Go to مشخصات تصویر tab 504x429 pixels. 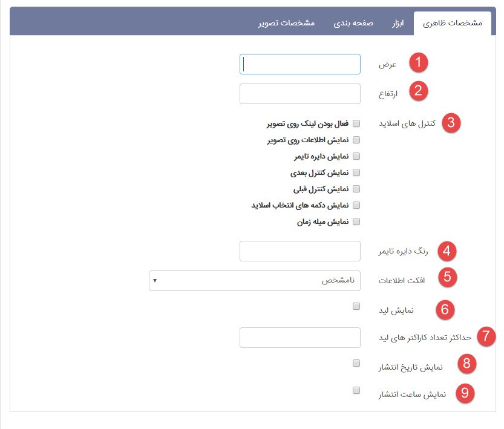[286, 24]
